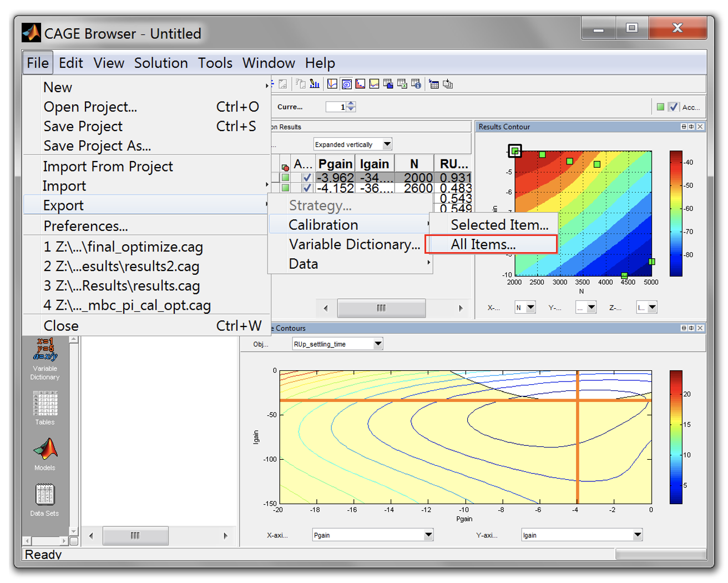Viewport: 728px width, 583px height.
Task: Open the Help menu
Action: tap(320, 63)
